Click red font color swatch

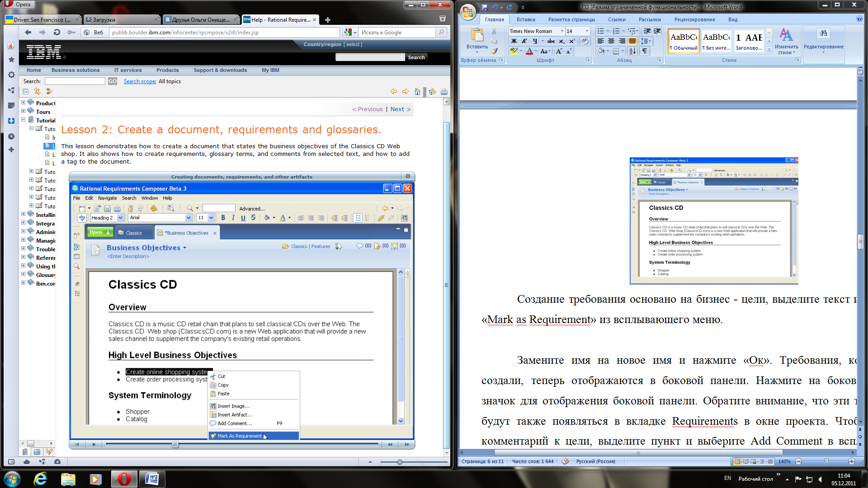point(529,52)
